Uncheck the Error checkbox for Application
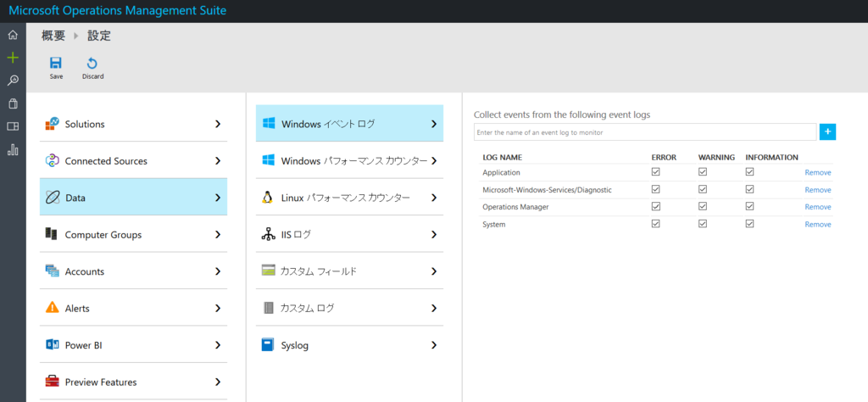 click(x=656, y=172)
